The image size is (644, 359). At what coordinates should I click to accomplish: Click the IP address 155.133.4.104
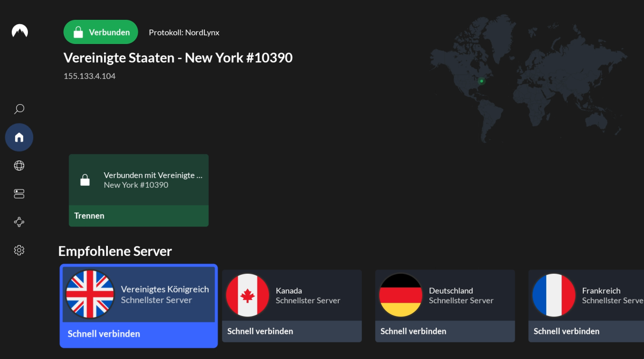click(90, 76)
